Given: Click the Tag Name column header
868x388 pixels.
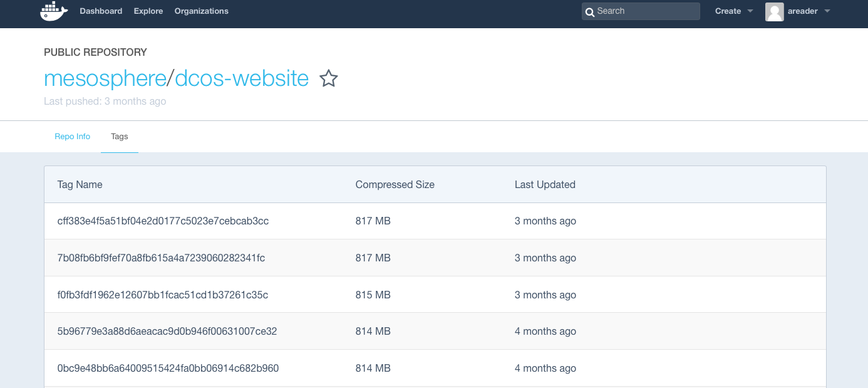Looking at the screenshot, I should click(x=80, y=185).
